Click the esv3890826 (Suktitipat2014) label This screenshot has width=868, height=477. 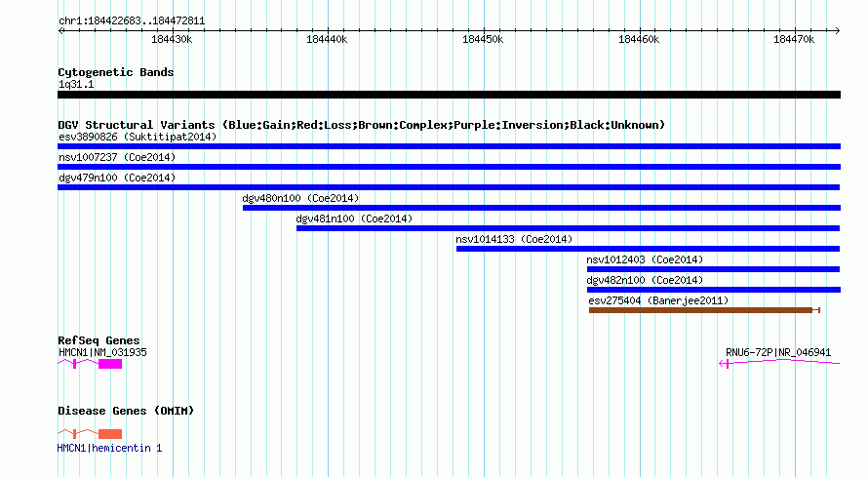pyautogui.click(x=138, y=137)
